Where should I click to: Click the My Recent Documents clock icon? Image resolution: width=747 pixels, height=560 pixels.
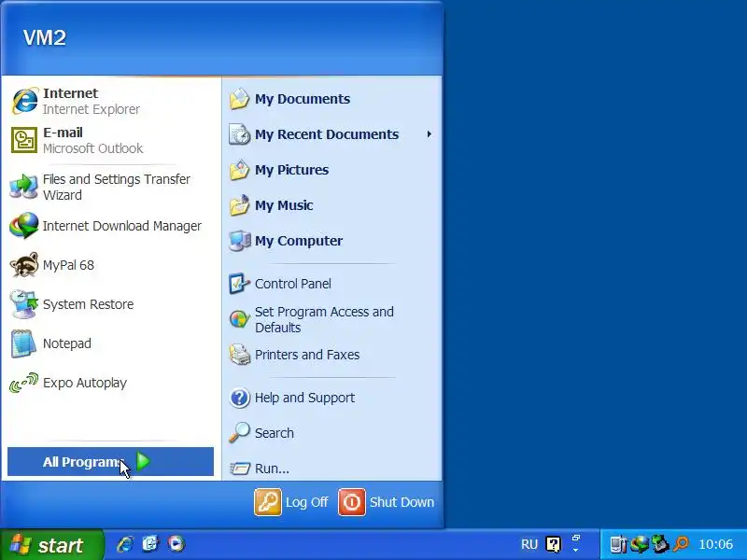point(239,134)
